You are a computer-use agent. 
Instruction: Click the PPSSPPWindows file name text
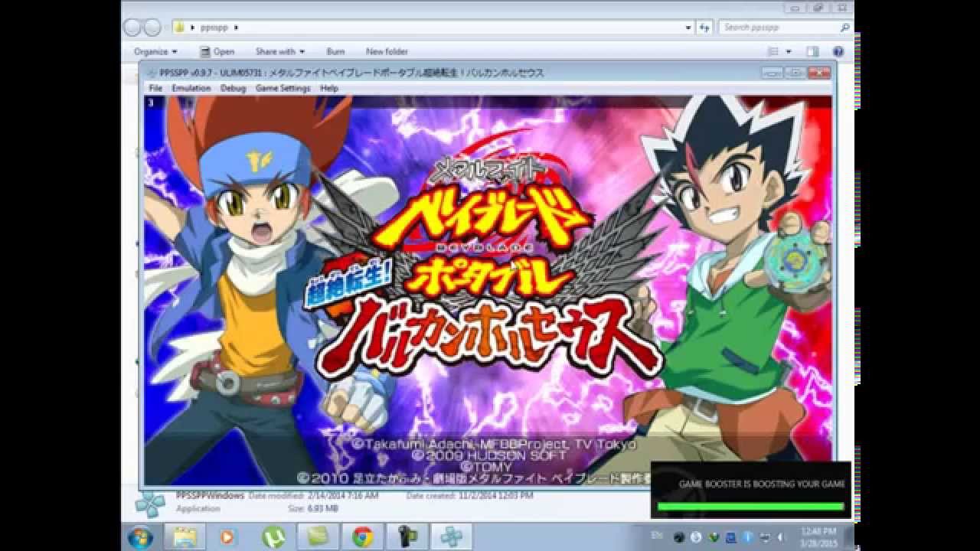(210, 495)
